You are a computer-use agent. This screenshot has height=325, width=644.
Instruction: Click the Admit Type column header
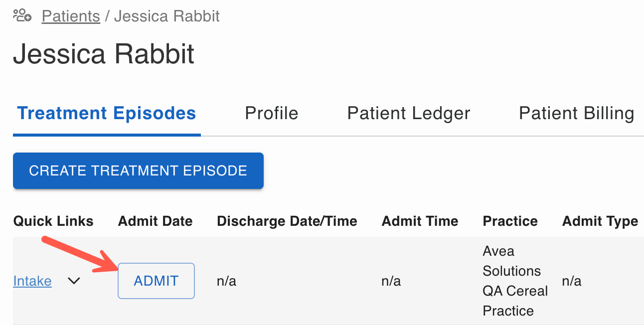tap(600, 221)
